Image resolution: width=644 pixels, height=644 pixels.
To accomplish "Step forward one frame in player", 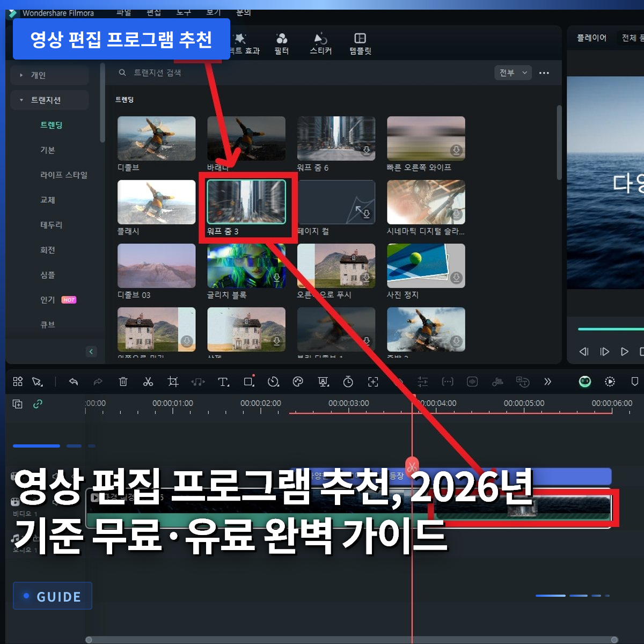I will 604,352.
